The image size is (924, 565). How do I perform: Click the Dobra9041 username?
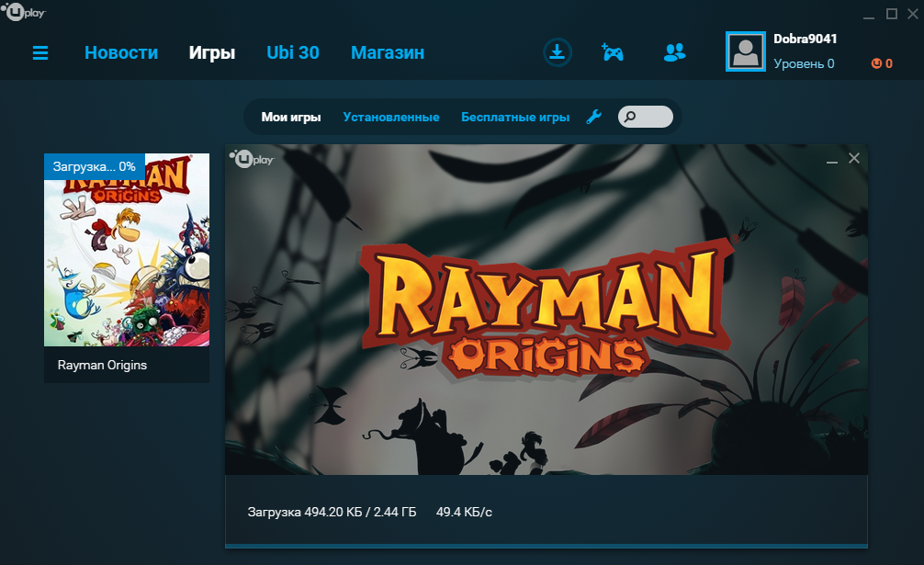[x=805, y=39]
